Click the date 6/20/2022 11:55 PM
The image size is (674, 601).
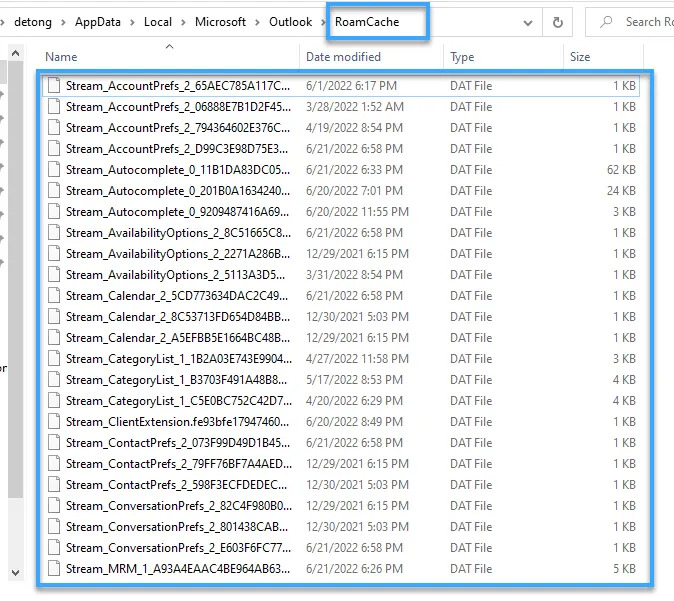coord(357,212)
